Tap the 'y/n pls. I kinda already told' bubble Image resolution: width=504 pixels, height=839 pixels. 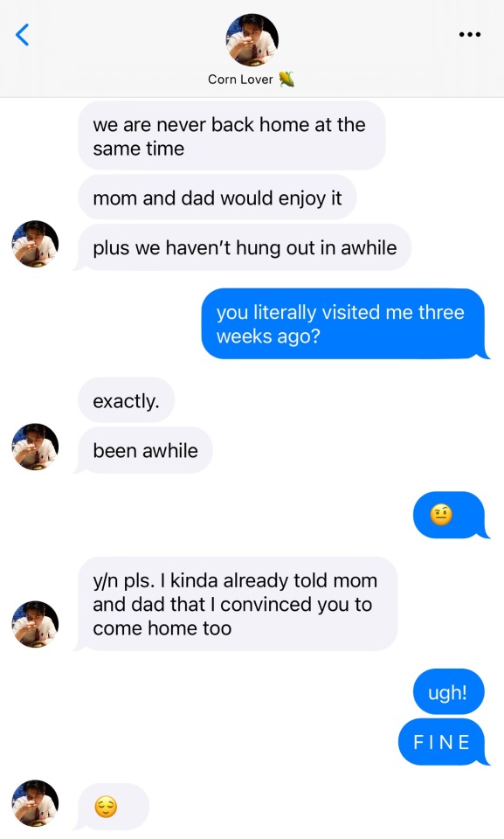click(x=237, y=604)
